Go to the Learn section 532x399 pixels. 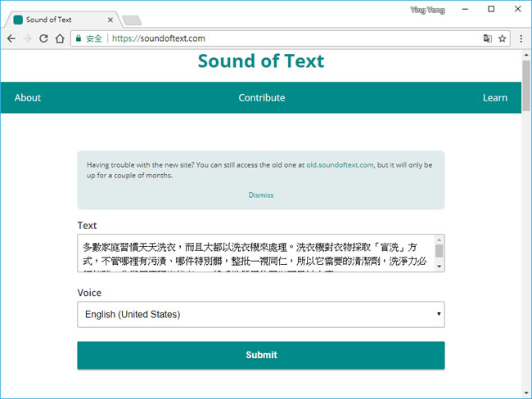pyautogui.click(x=494, y=97)
